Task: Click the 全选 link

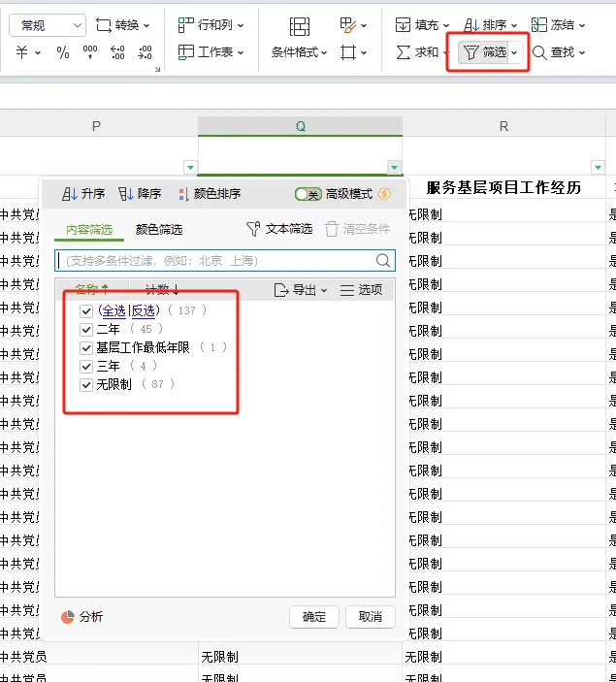Action: (113, 310)
